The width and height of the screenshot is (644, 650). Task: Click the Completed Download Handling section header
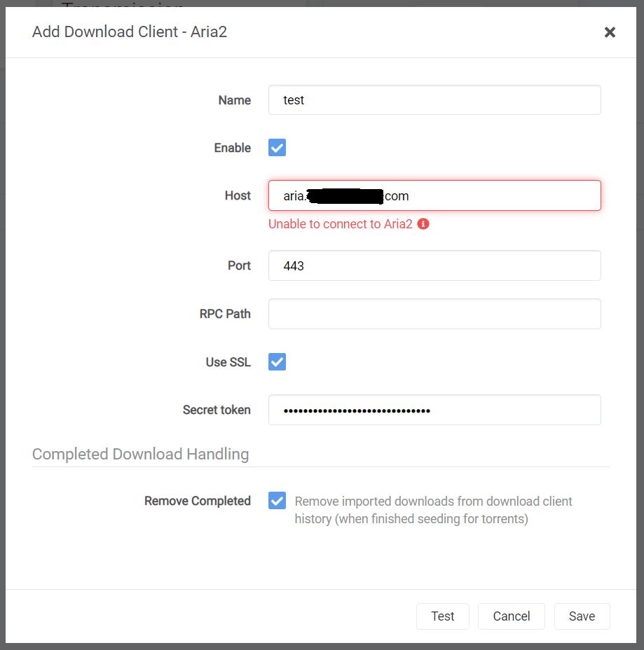pos(140,454)
